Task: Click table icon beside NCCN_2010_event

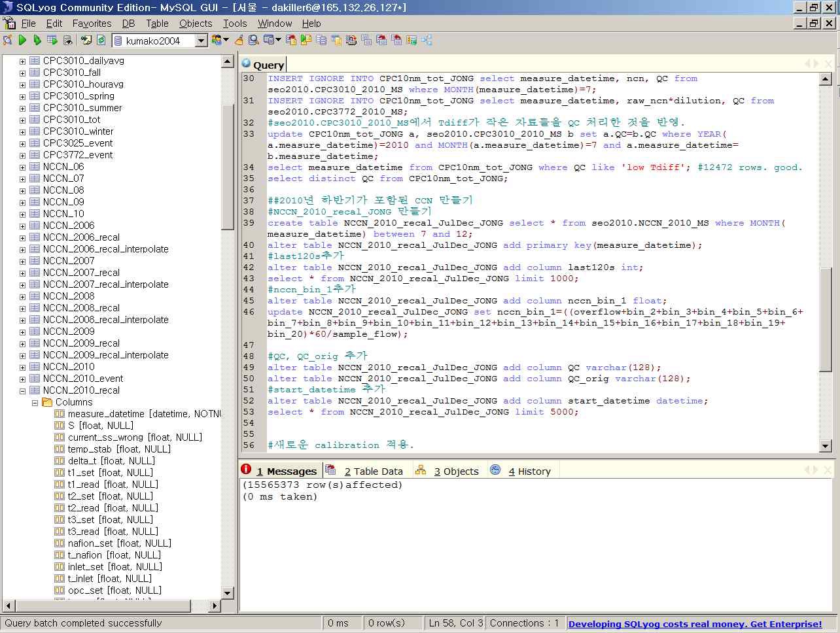Action: click(35, 379)
